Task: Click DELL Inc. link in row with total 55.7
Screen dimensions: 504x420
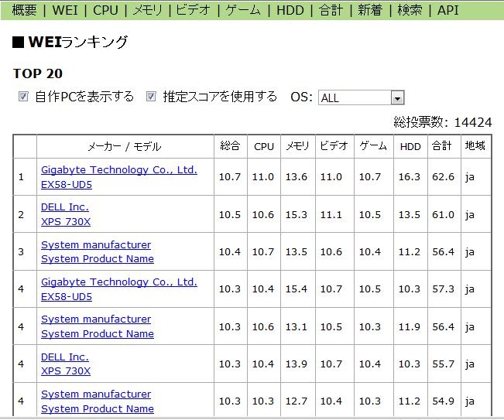Action: tap(65, 357)
